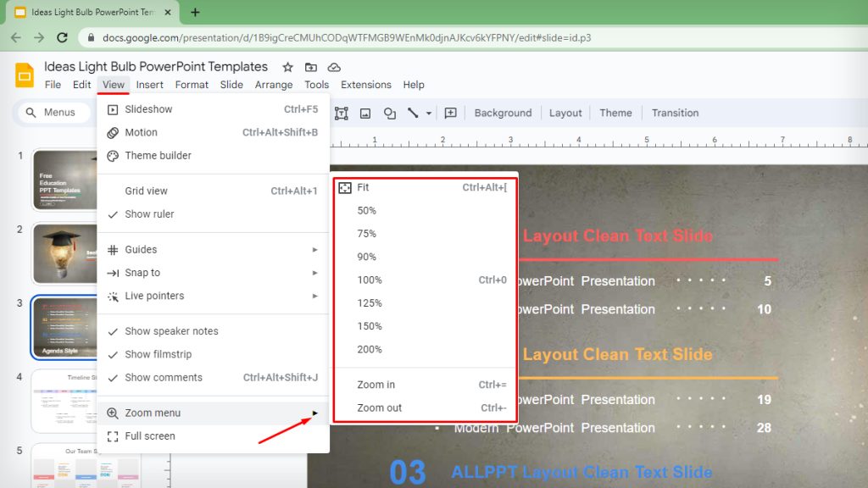This screenshot has width=868, height=488.
Task: Click the move to folder icon
Action: (311, 67)
